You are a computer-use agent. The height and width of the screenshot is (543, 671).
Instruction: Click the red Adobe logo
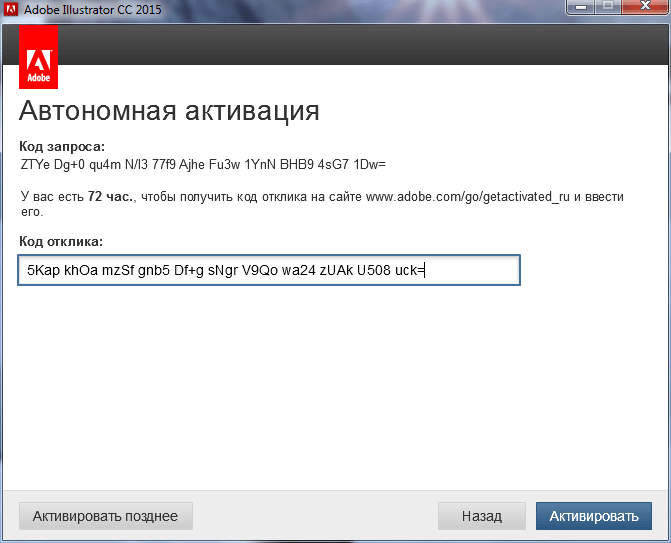pyautogui.click(x=39, y=57)
